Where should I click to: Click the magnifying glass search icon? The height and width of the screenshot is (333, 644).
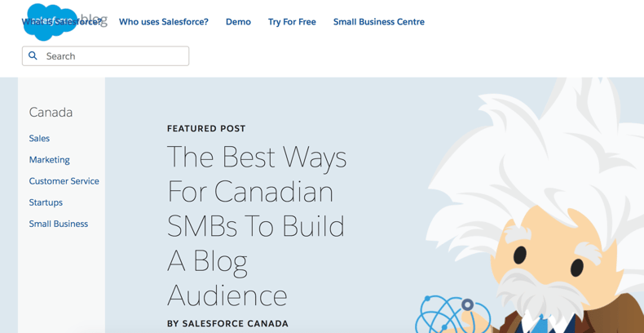33,55
